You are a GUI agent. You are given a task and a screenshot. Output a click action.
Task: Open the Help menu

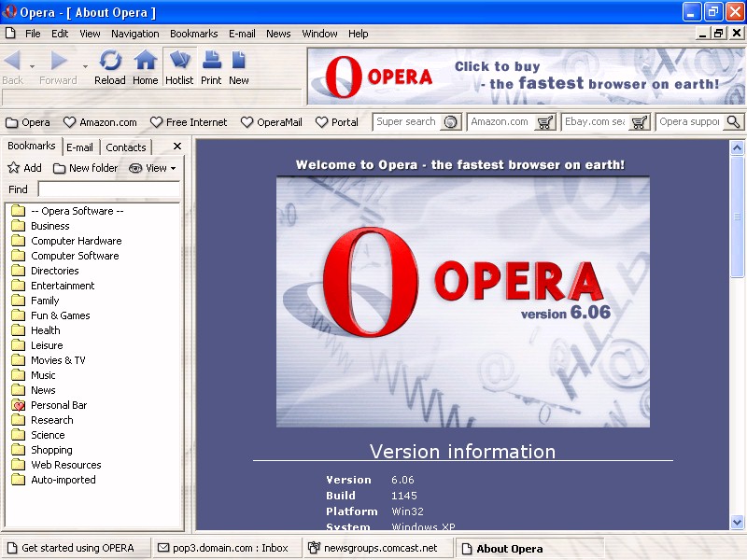click(358, 34)
